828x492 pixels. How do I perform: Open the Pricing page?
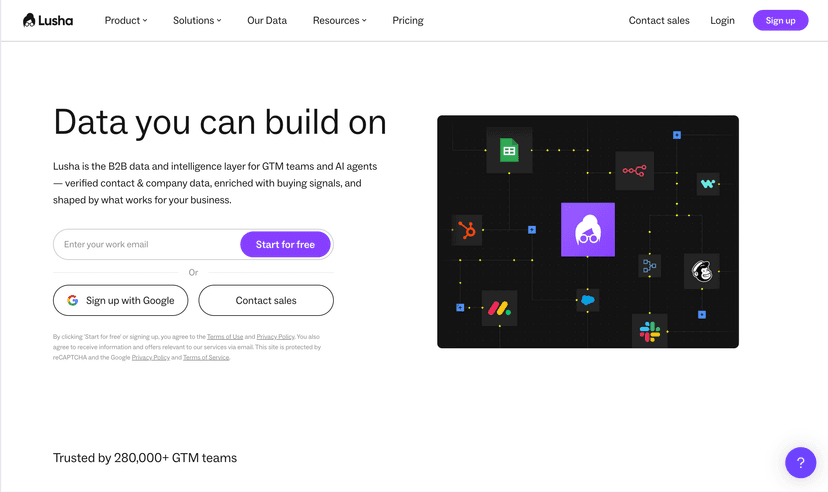408,21
